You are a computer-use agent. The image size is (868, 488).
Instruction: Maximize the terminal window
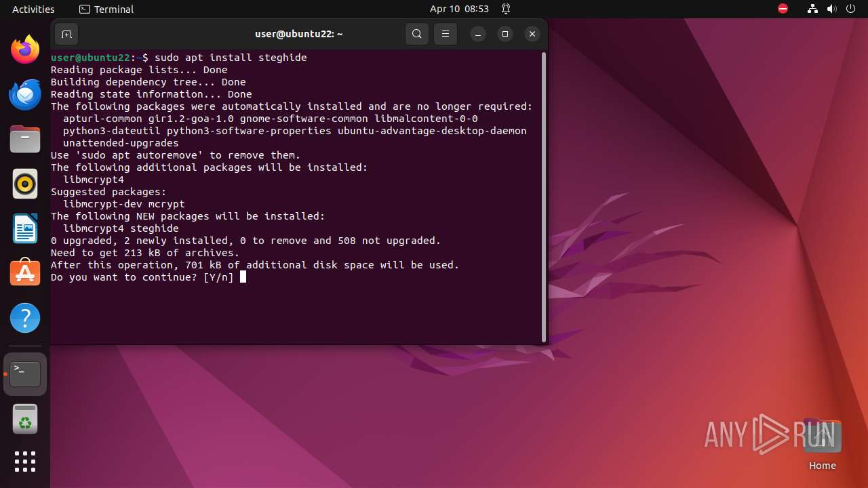coord(505,34)
